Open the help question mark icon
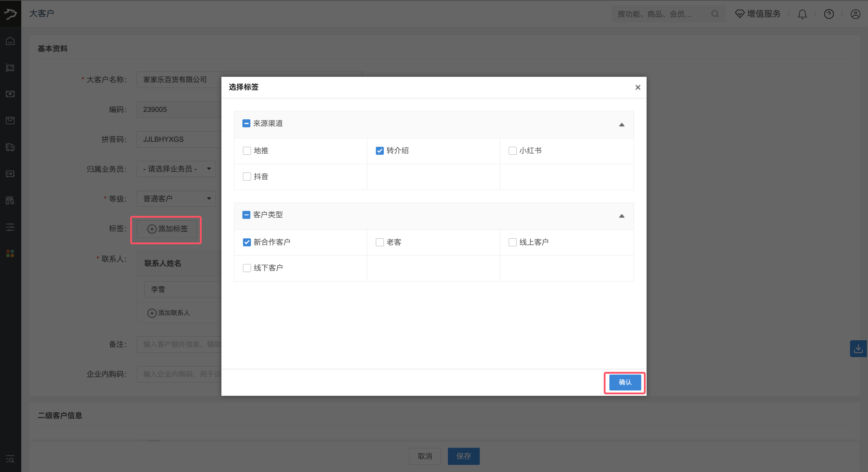 pos(828,14)
